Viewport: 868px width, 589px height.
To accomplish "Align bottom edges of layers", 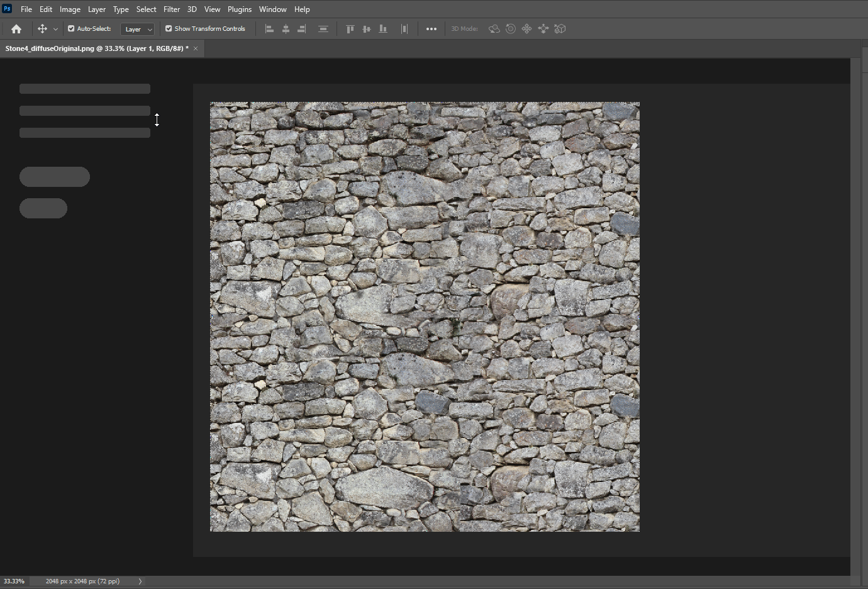I will [383, 29].
